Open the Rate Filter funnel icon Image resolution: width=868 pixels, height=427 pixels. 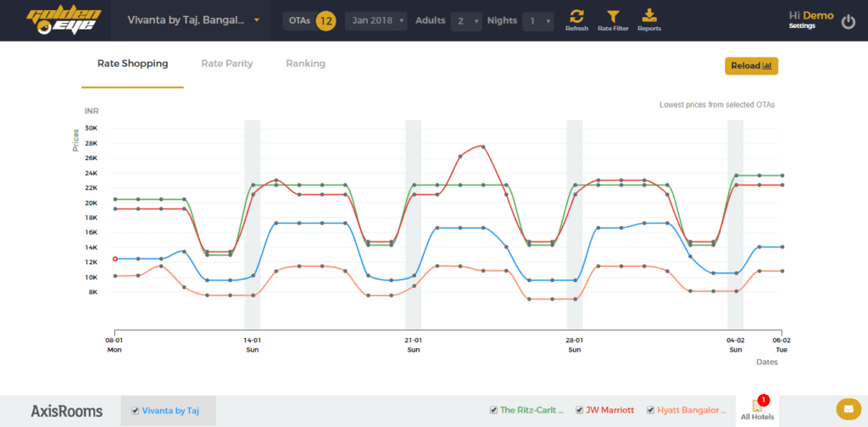pos(613,16)
